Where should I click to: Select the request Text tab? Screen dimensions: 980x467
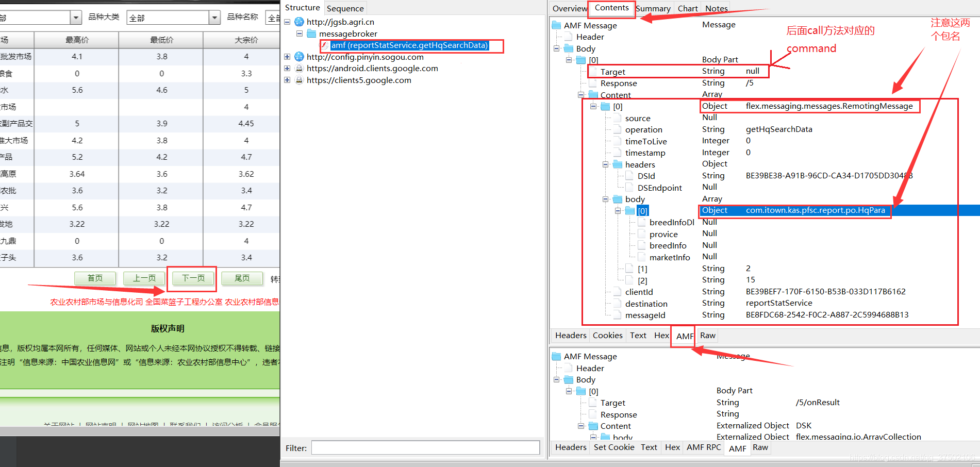click(638, 336)
